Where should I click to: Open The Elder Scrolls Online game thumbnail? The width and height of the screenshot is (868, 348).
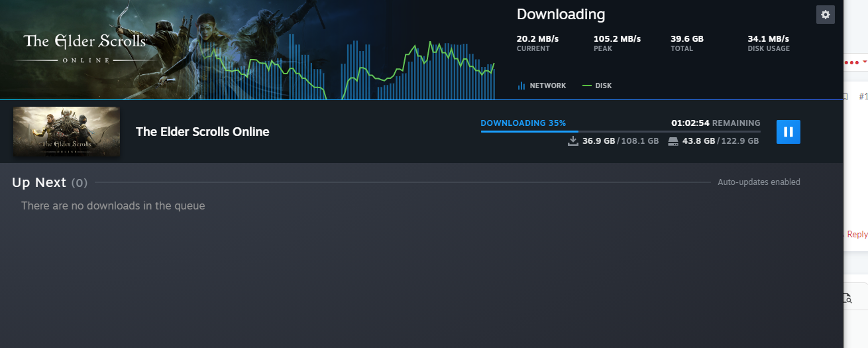pos(66,132)
